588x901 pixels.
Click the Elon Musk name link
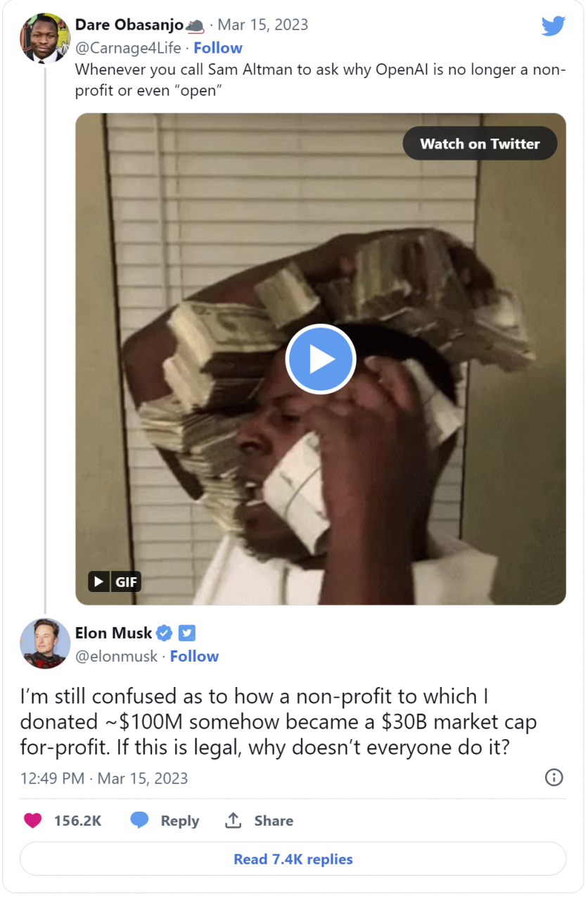(113, 633)
